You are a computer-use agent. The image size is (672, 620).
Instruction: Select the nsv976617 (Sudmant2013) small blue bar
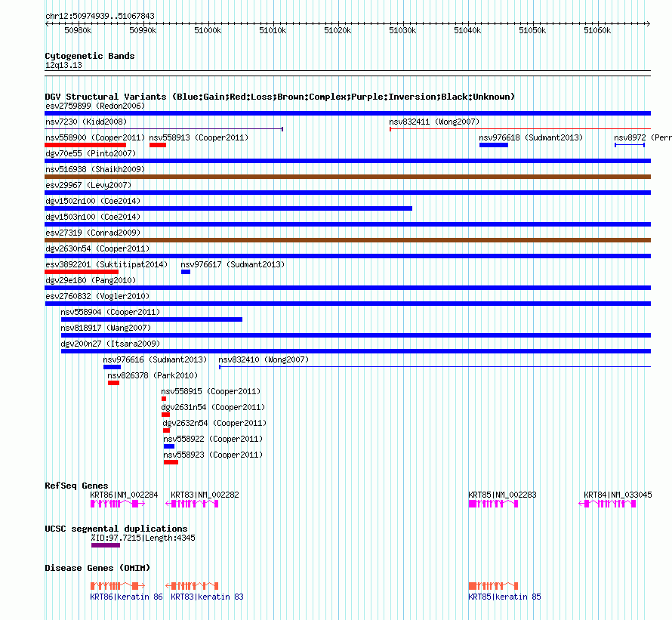click(186, 272)
